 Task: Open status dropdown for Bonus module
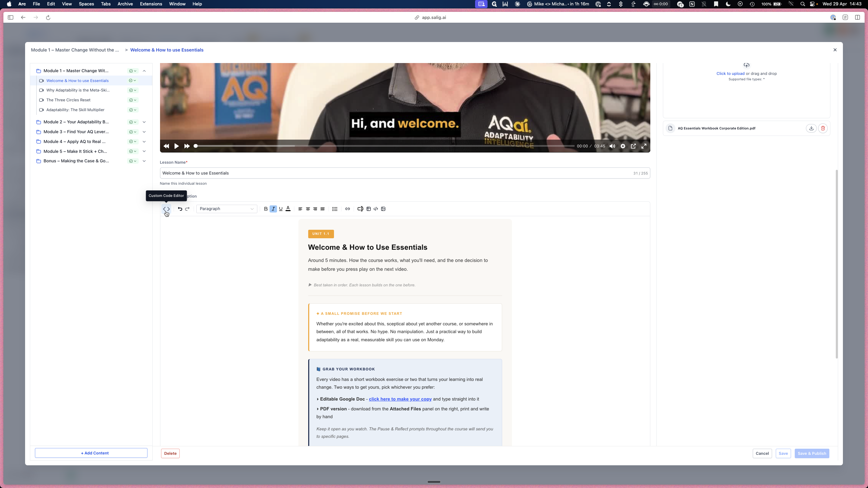(x=133, y=161)
